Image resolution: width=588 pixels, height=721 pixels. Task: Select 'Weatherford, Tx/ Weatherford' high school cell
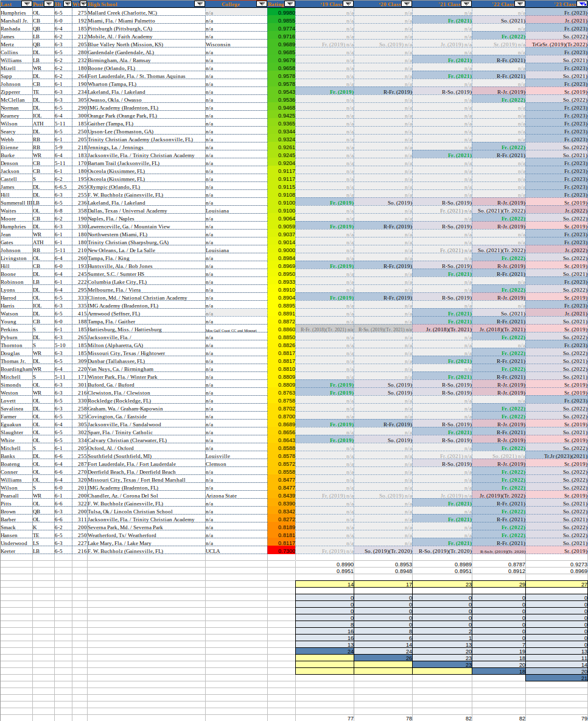tap(146, 535)
